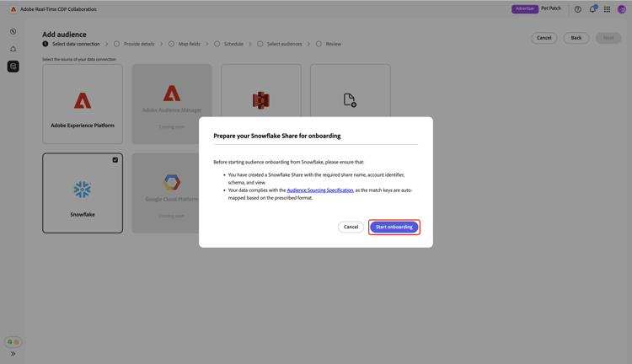
Task: Toggle the Snowflake card checkbox
Action: pyautogui.click(x=115, y=160)
